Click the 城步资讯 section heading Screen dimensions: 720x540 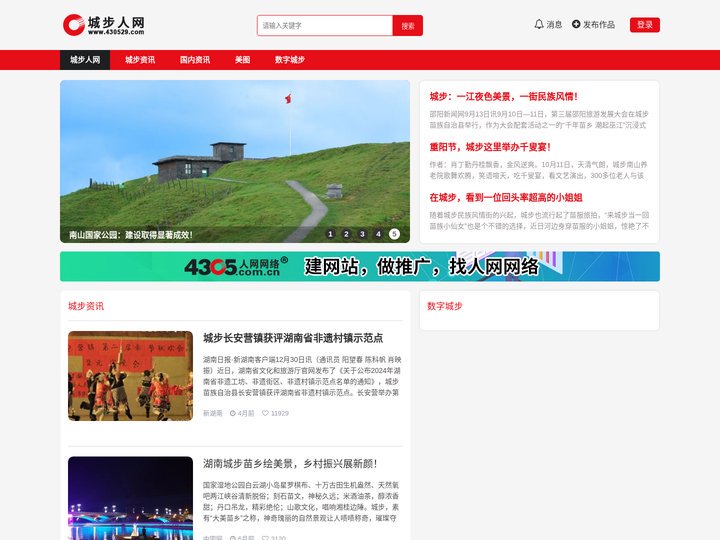pyautogui.click(x=86, y=306)
